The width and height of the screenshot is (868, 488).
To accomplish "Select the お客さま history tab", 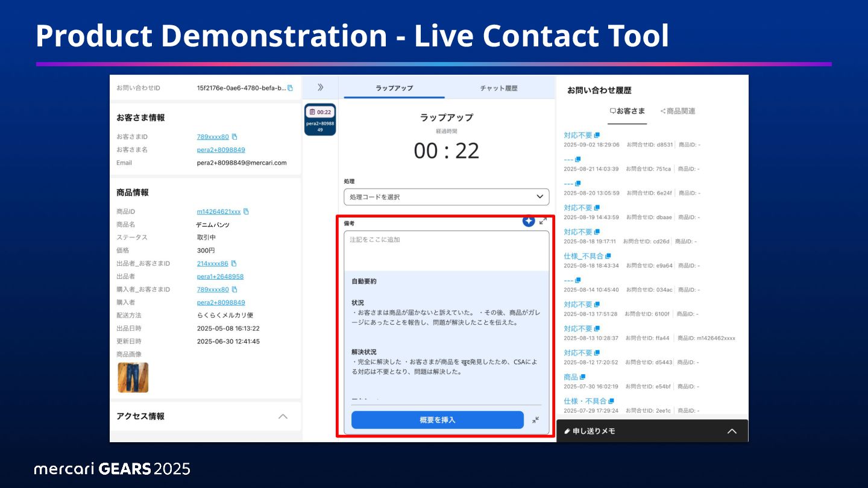I will [x=627, y=111].
